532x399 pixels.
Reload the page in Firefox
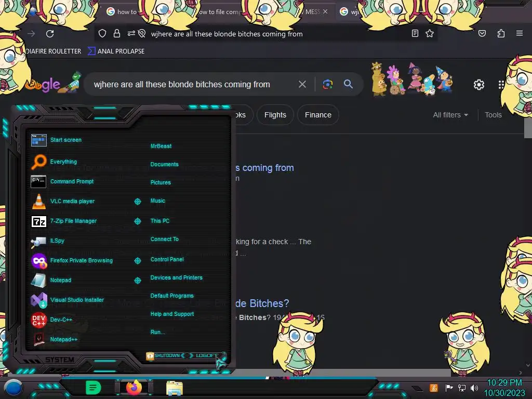coord(50,34)
